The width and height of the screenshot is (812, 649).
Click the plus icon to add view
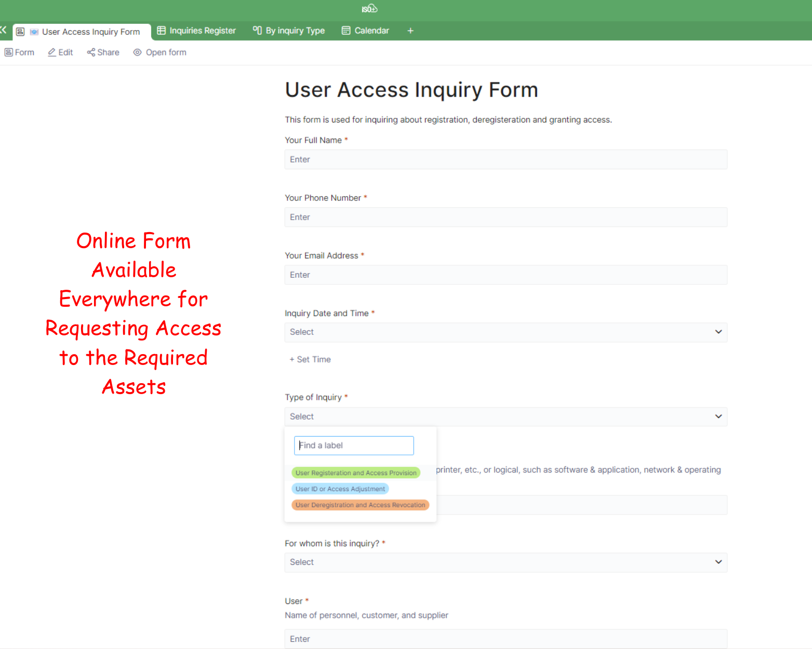410,31
